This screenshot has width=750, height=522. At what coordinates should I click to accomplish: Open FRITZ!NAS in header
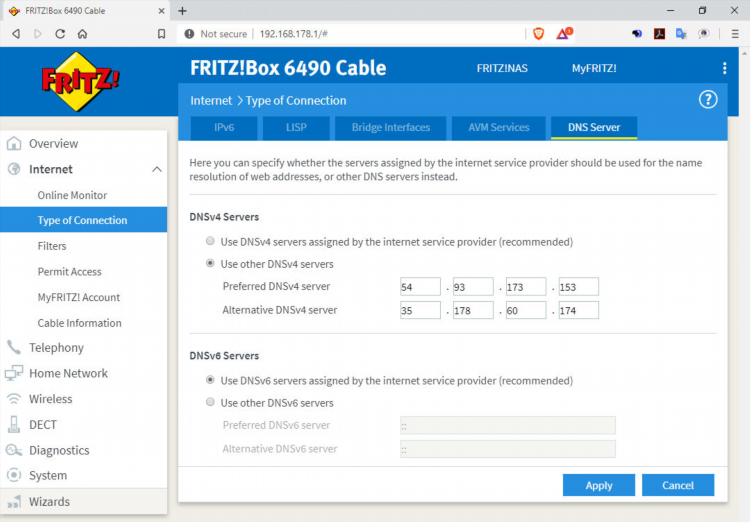pyautogui.click(x=502, y=68)
